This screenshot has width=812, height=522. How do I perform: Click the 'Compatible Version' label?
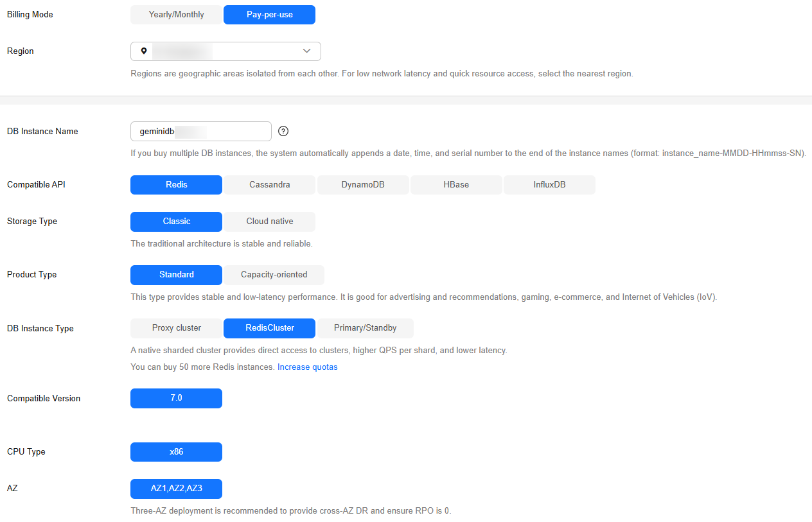coord(44,399)
